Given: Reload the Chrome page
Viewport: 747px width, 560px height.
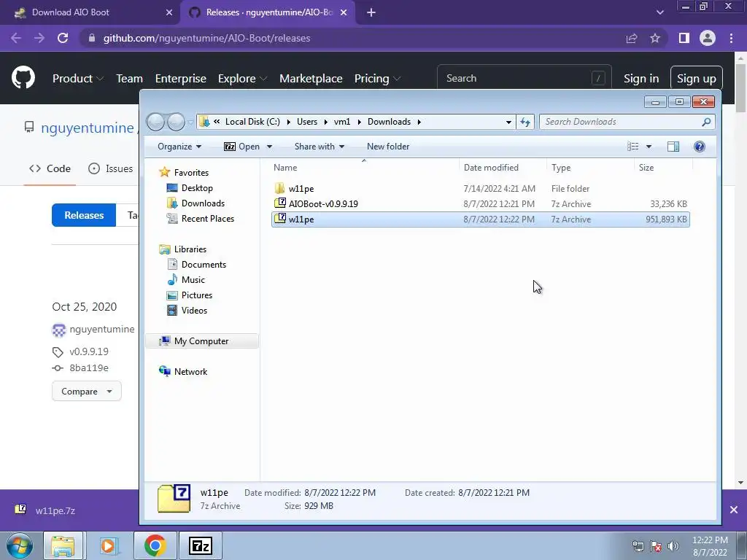Looking at the screenshot, I should (x=63, y=38).
